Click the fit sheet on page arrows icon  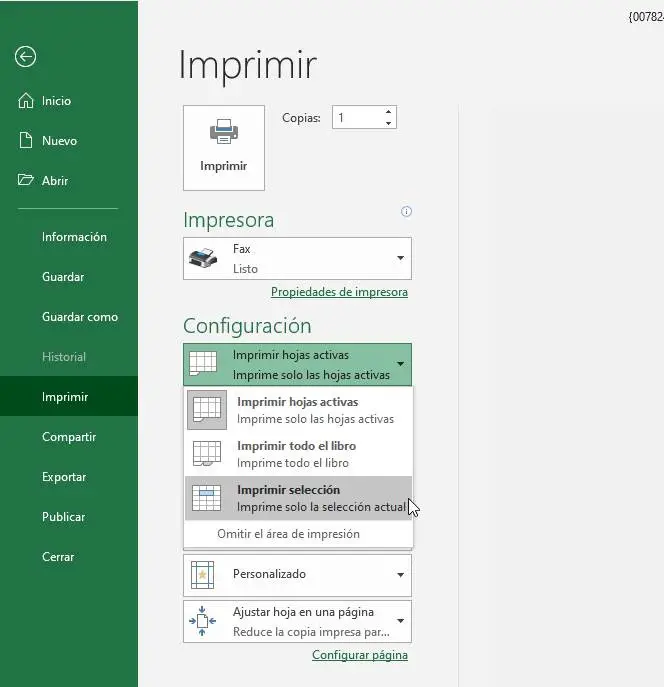(202, 621)
